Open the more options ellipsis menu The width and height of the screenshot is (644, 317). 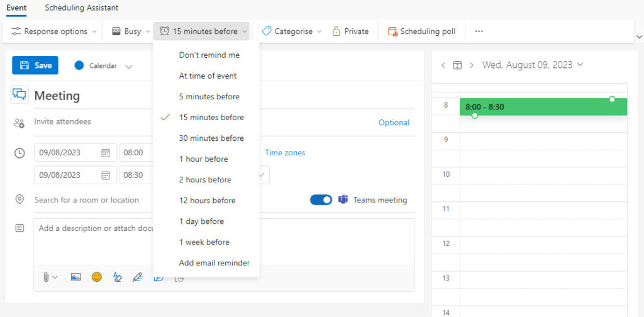pyautogui.click(x=479, y=31)
